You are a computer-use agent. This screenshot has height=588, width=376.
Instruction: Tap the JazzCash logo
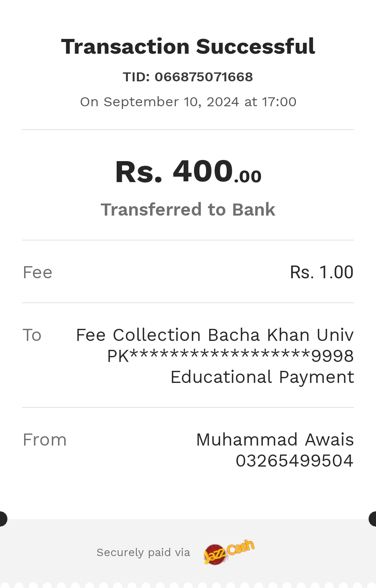[x=229, y=552]
